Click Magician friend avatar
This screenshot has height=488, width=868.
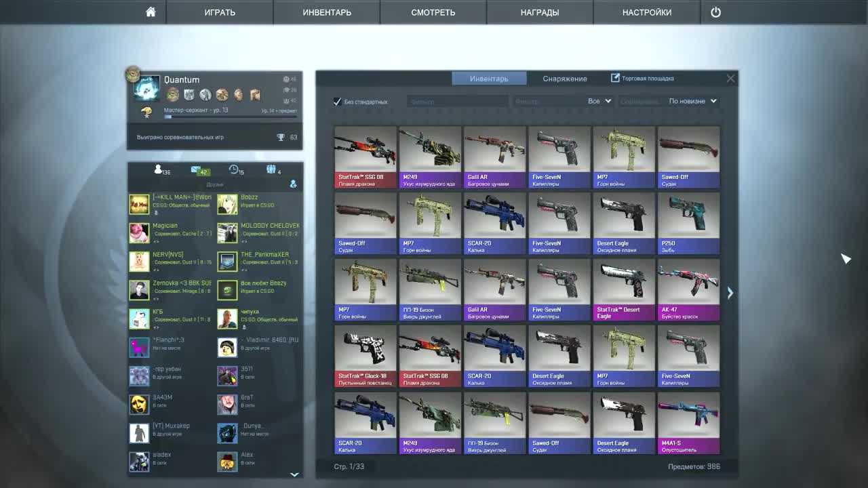pos(139,232)
